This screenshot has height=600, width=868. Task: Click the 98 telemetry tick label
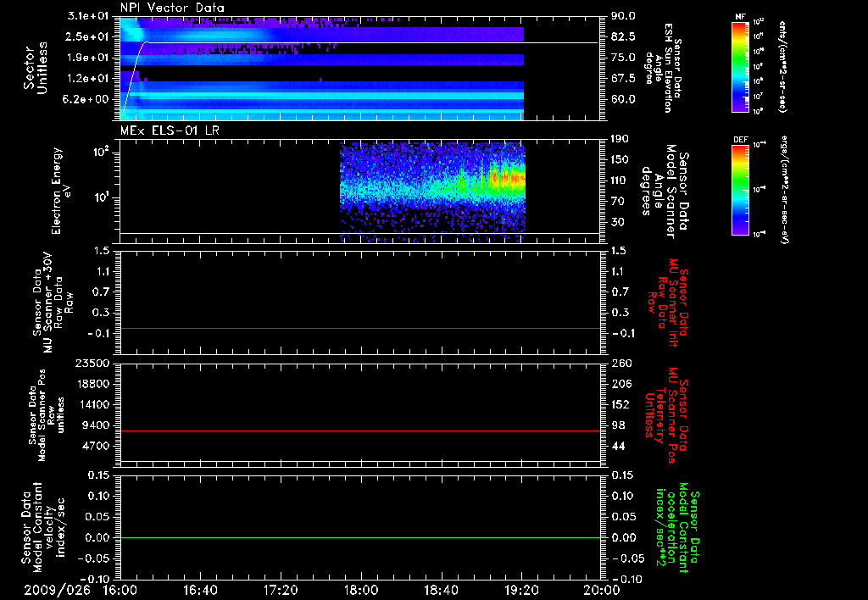pyautogui.click(x=618, y=425)
